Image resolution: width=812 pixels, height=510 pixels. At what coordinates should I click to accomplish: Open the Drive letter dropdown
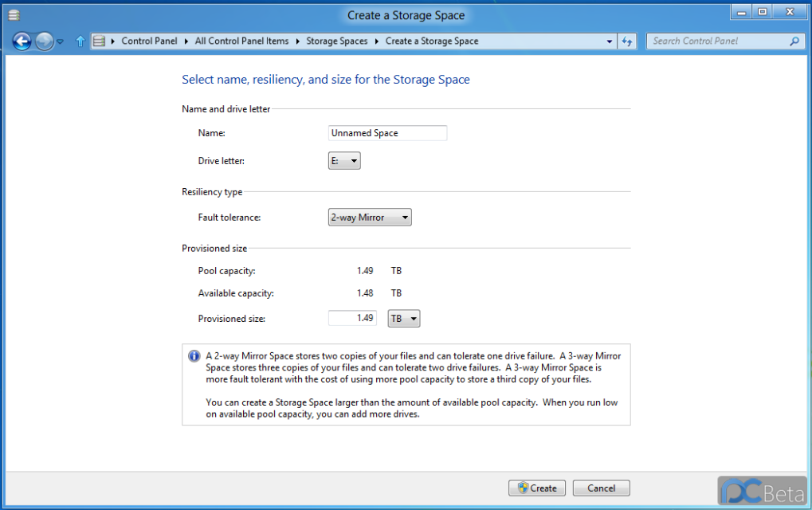[344, 161]
